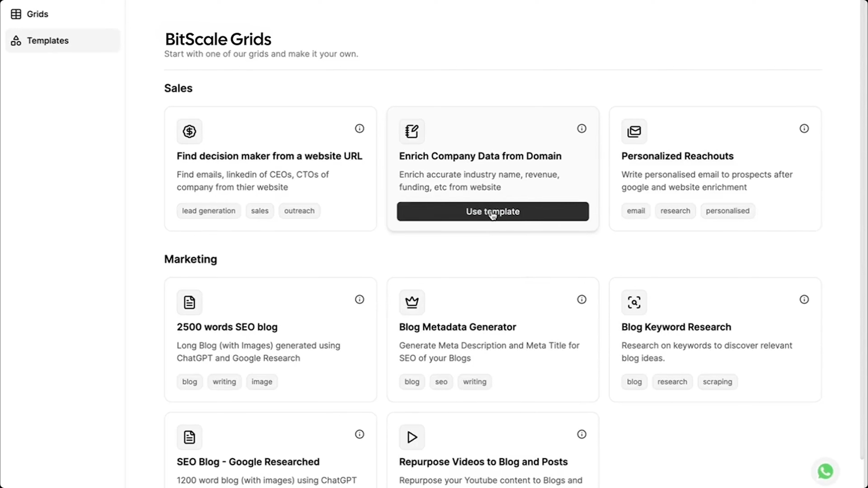Image resolution: width=868 pixels, height=488 pixels.
Task: Click the 'scraping' tag
Action: [x=717, y=382]
